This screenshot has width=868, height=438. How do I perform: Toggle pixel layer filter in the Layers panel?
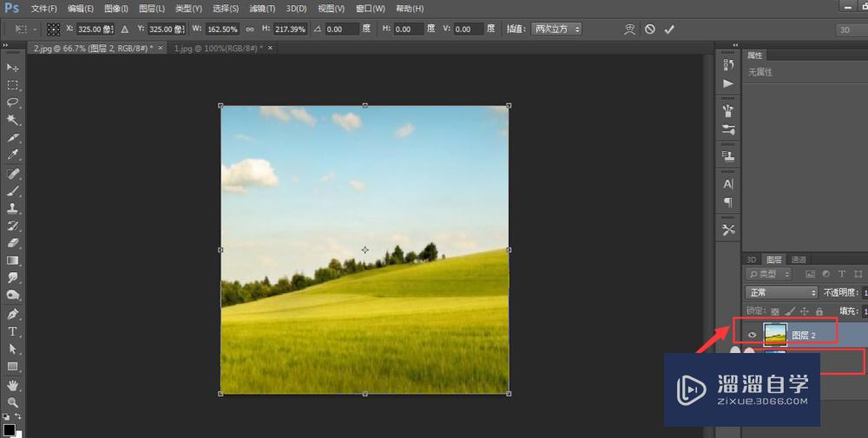click(x=811, y=274)
